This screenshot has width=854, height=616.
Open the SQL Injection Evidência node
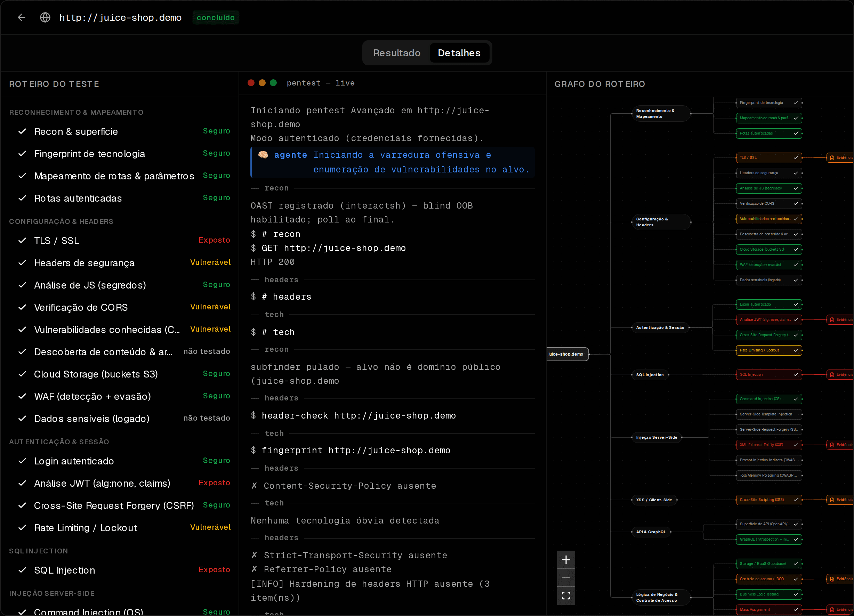(840, 375)
